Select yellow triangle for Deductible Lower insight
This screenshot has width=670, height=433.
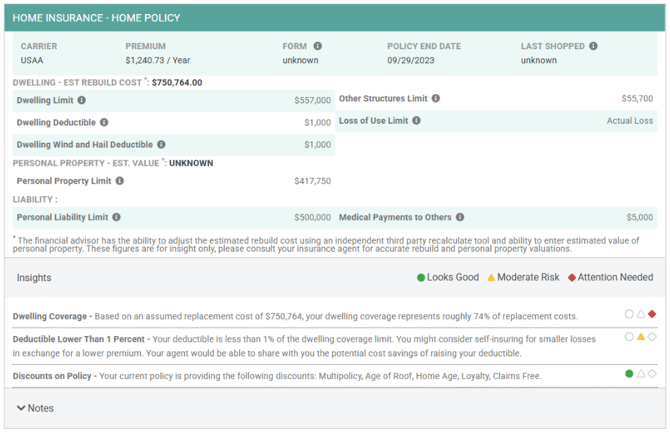(641, 337)
